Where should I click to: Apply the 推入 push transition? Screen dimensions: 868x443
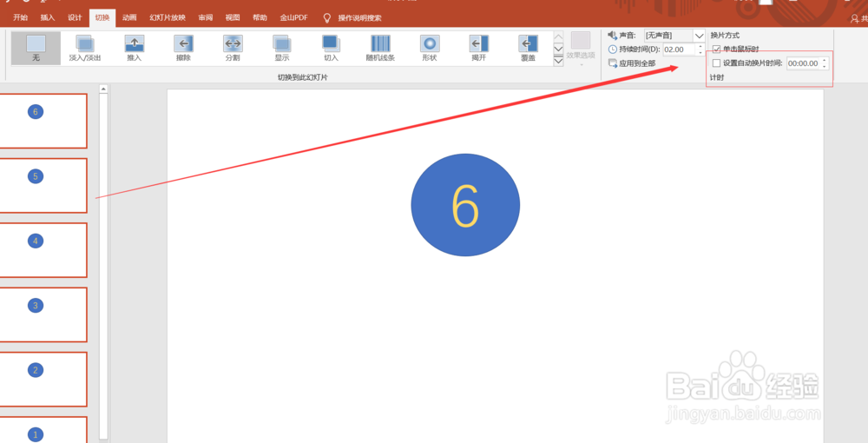pyautogui.click(x=135, y=48)
